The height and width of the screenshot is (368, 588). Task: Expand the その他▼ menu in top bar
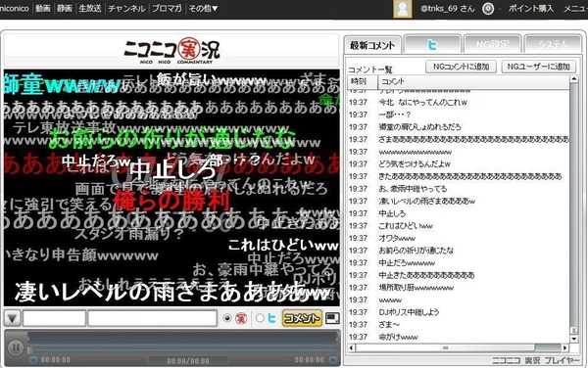(203, 8)
